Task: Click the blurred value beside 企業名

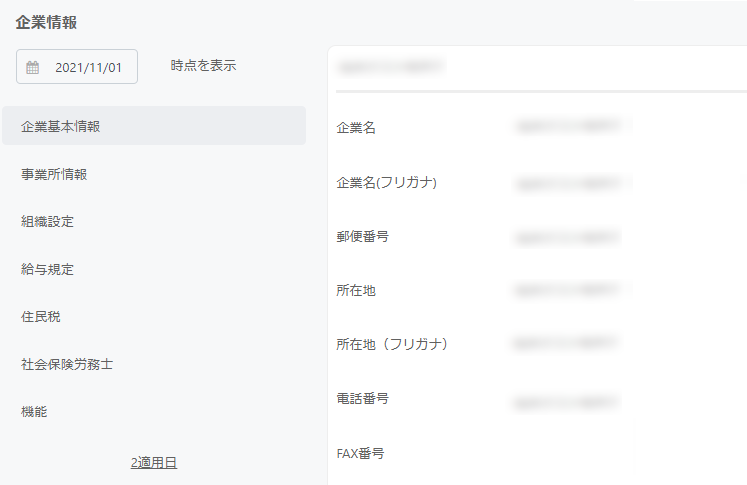Action: (568, 126)
